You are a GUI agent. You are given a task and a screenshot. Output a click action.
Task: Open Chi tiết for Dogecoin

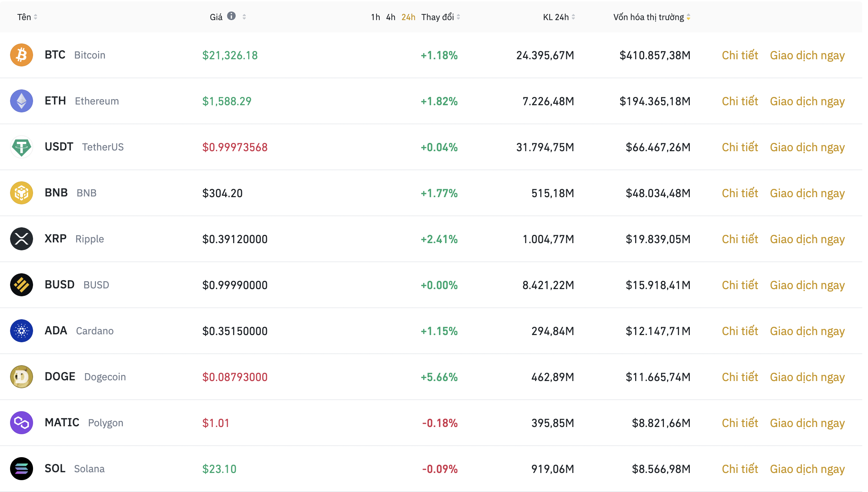click(740, 377)
